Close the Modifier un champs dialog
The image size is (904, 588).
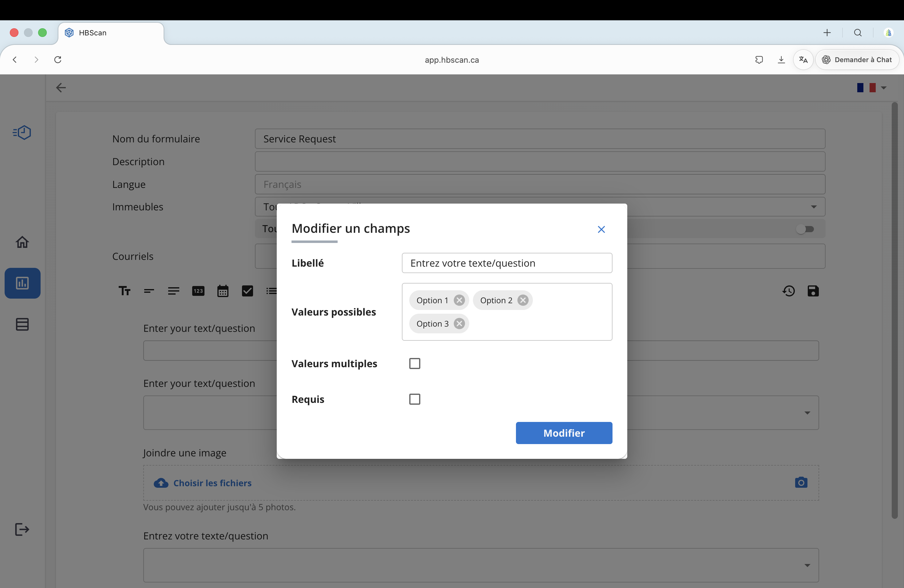[601, 229]
